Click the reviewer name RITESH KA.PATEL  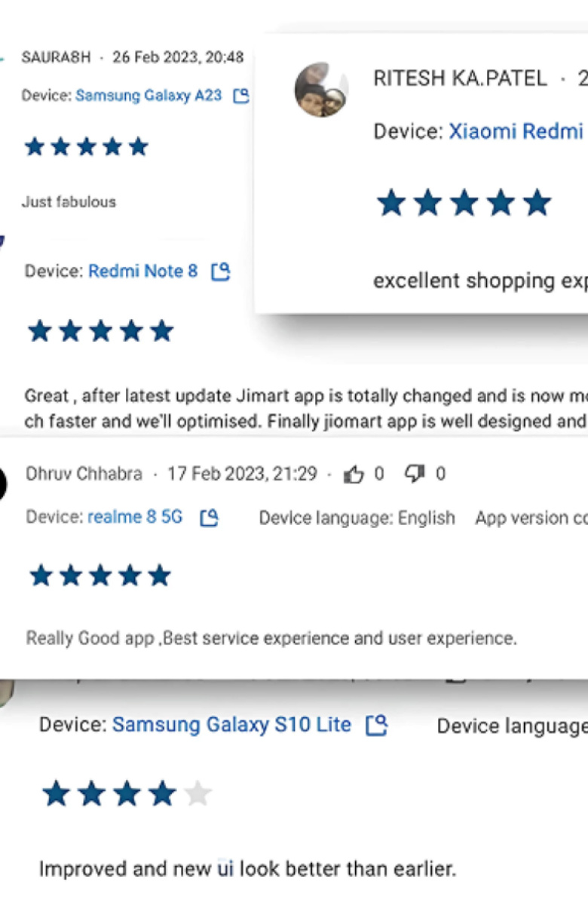460,78
